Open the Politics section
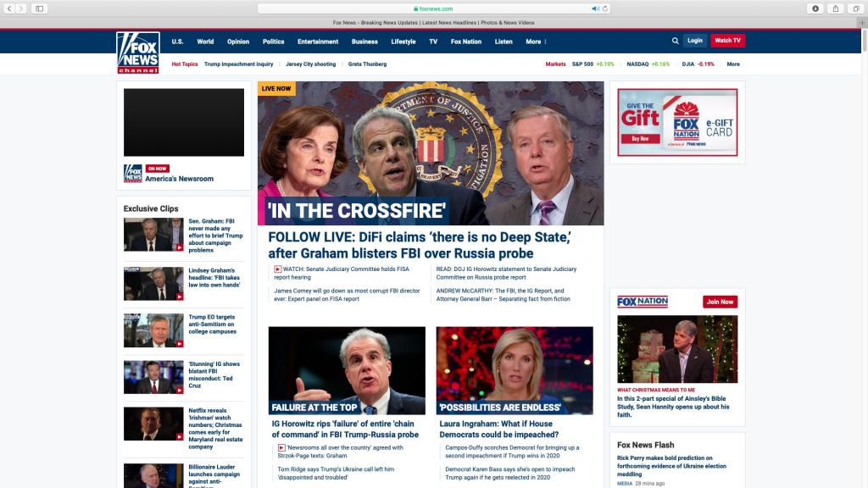This screenshot has width=868, height=488. 274,42
